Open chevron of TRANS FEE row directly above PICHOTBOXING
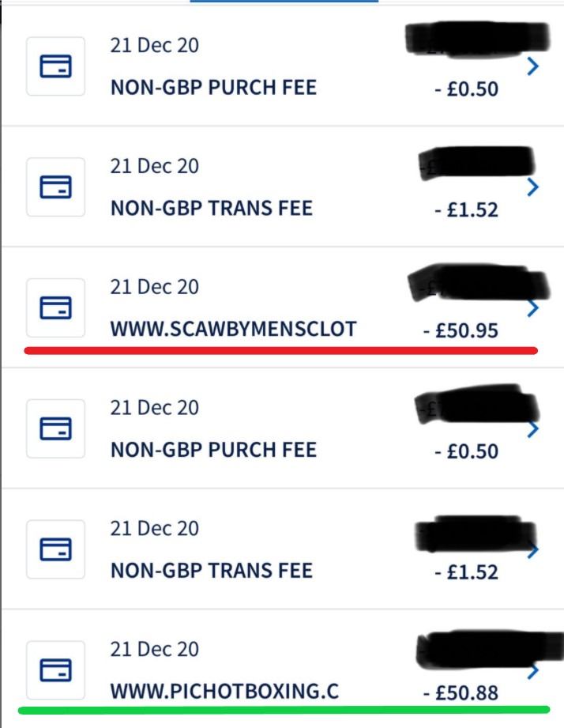 (x=533, y=550)
